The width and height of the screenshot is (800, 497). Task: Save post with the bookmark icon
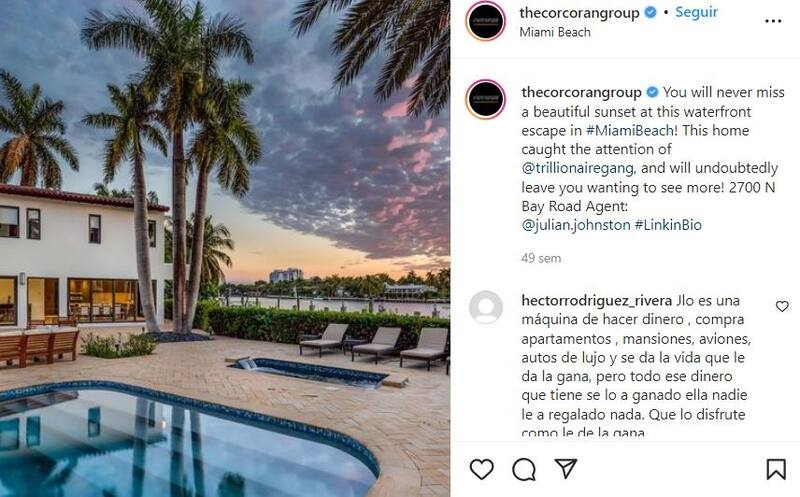click(776, 469)
